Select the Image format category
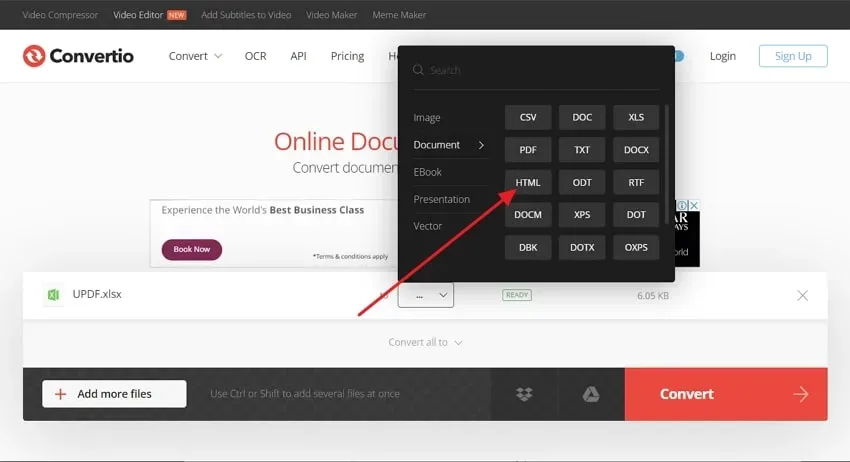This screenshot has width=850, height=462. pyautogui.click(x=427, y=118)
